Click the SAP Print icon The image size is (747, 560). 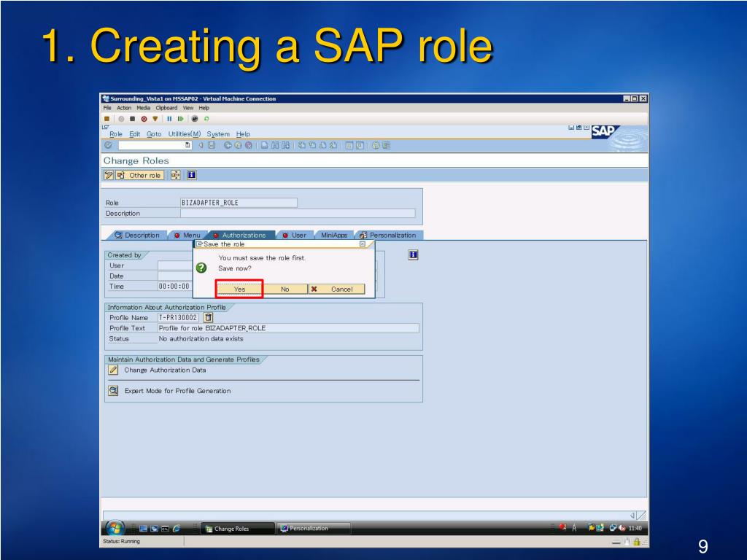[x=264, y=145]
